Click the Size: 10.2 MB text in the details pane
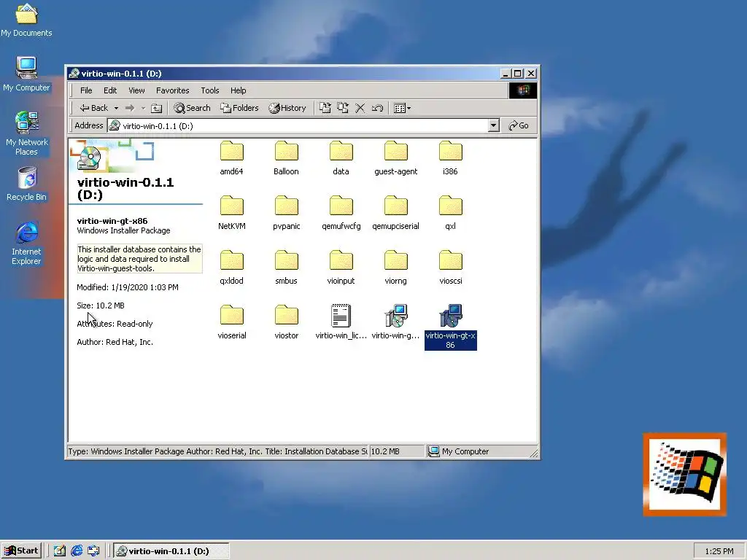Viewport: 747px width, 560px height. 101,306
